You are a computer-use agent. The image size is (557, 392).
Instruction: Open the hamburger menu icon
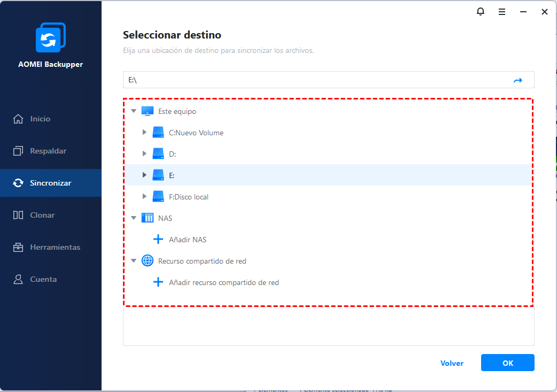point(502,11)
